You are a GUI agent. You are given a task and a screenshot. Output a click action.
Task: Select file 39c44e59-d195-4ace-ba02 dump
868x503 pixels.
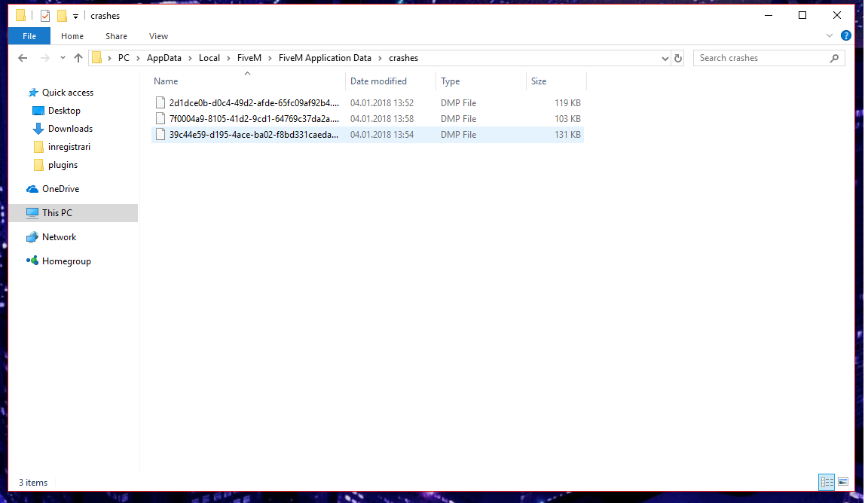click(x=253, y=135)
